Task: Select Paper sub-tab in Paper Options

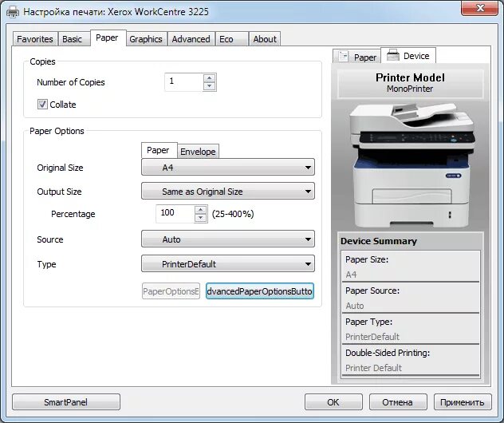Action: coord(158,150)
